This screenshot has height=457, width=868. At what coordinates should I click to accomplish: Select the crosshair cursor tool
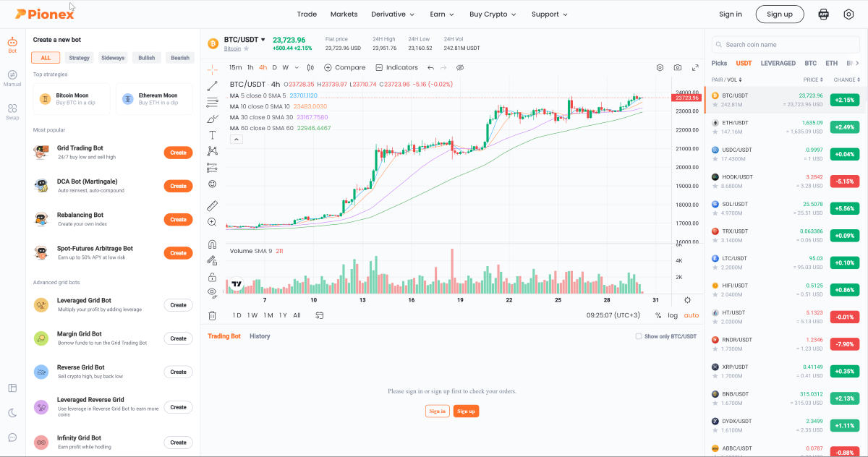(x=212, y=69)
